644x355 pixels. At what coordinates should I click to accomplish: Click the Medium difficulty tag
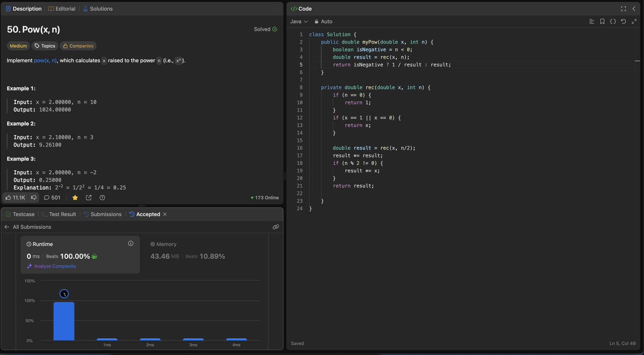tap(18, 46)
